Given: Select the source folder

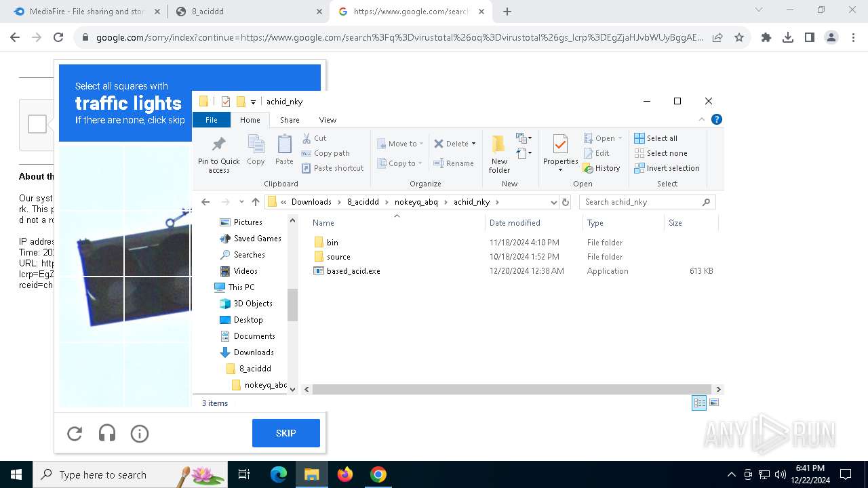Looking at the screenshot, I should pyautogui.click(x=338, y=257).
